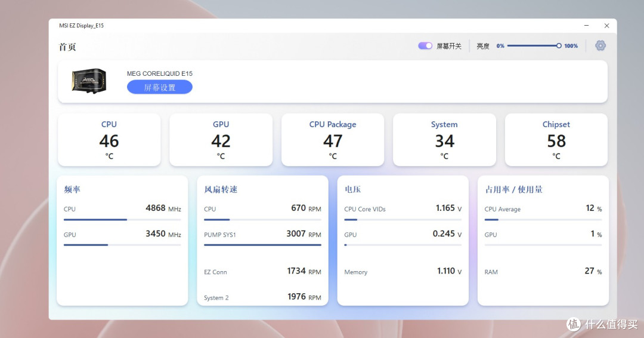Click the 0% brightness label
This screenshot has width=644, height=338.
(x=500, y=46)
